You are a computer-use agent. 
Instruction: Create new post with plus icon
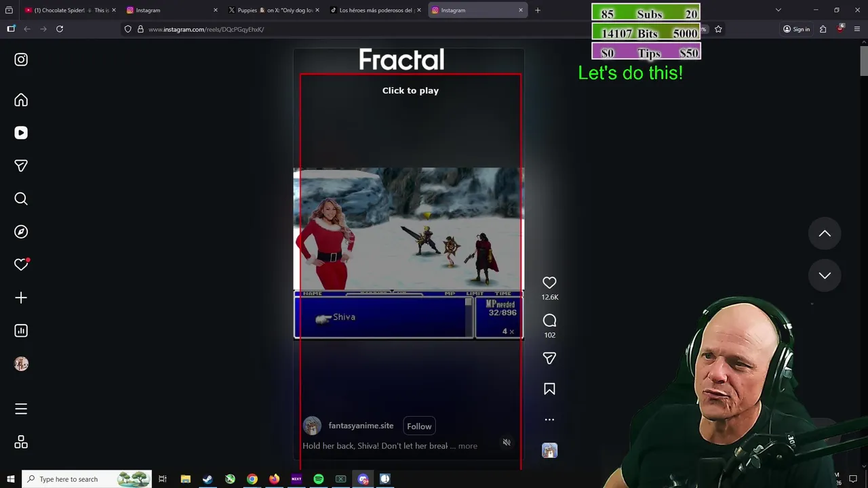(x=21, y=298)
